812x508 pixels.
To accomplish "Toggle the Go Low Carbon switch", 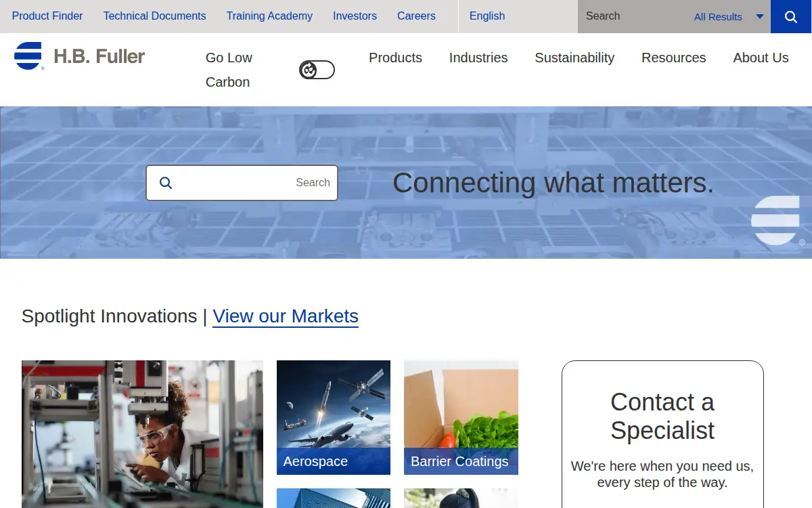I will coord(317,70).
